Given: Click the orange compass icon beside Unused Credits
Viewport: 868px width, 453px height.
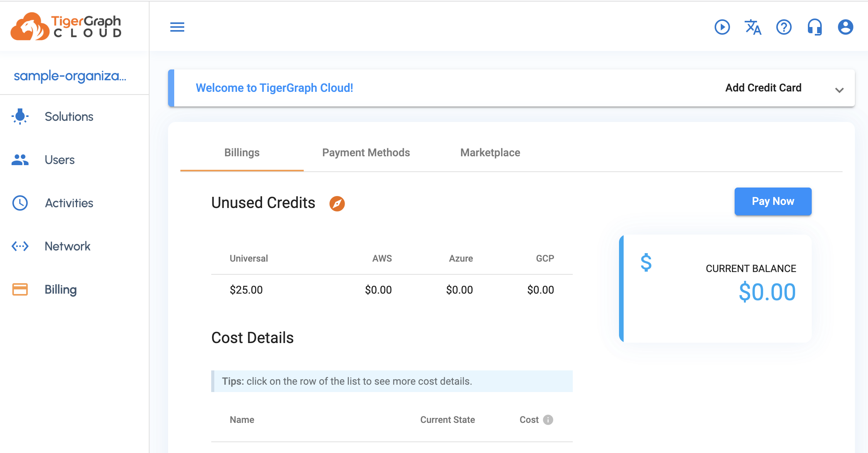Looking at the screenshot, I should [337, 203].
